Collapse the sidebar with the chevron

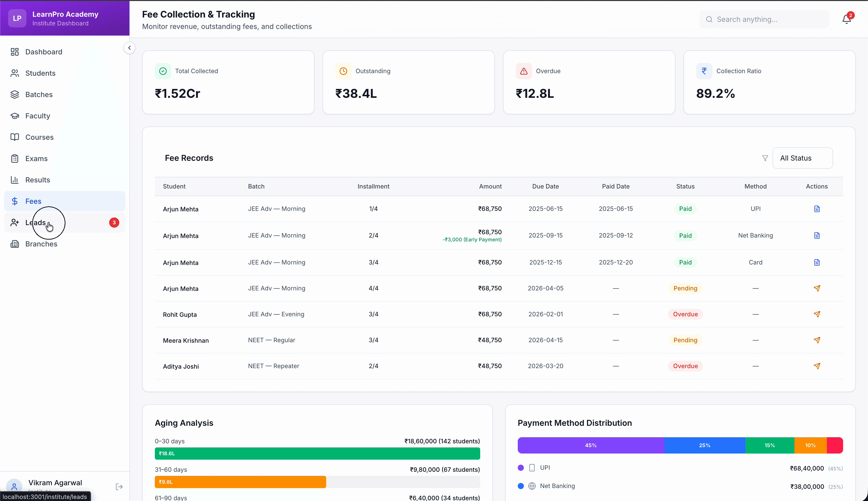pos(130,48)
